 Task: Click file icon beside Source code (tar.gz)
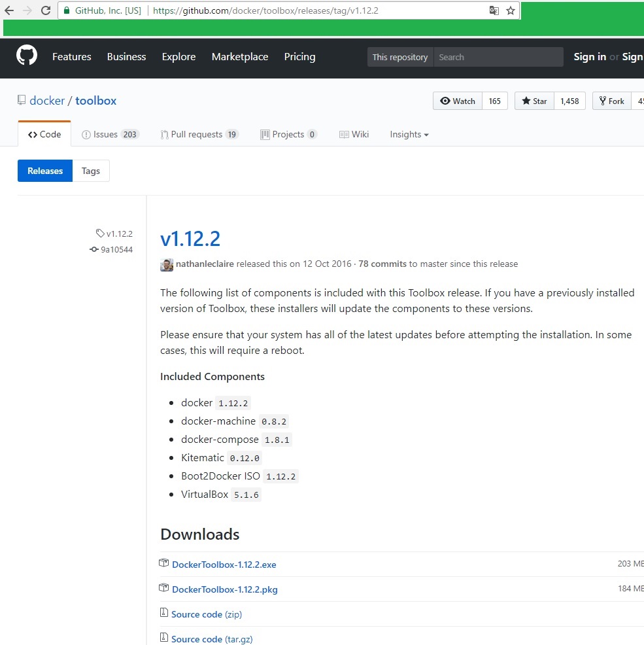pos(163,637)
